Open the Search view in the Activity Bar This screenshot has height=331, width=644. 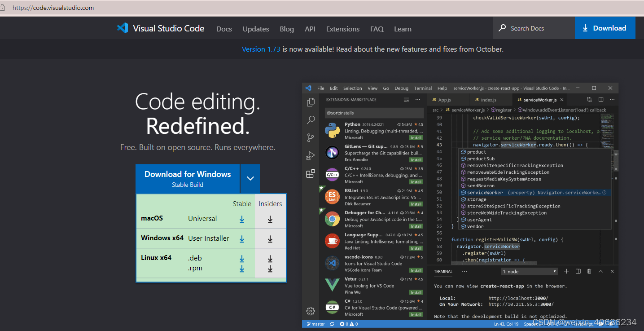click(311, 120)
